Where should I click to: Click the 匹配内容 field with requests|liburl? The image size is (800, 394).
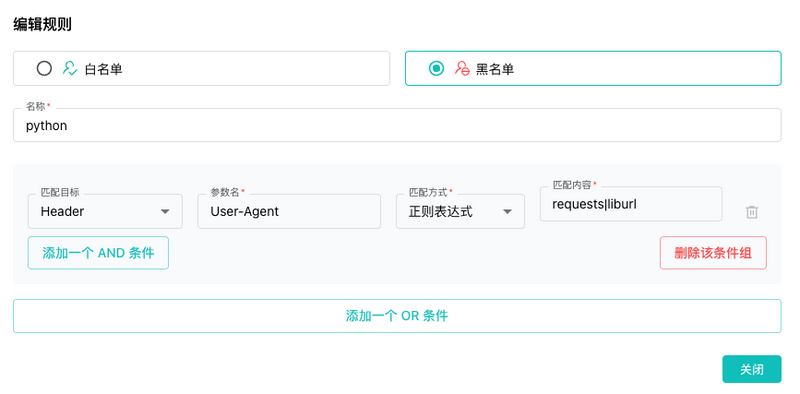(x=631, y=204)
